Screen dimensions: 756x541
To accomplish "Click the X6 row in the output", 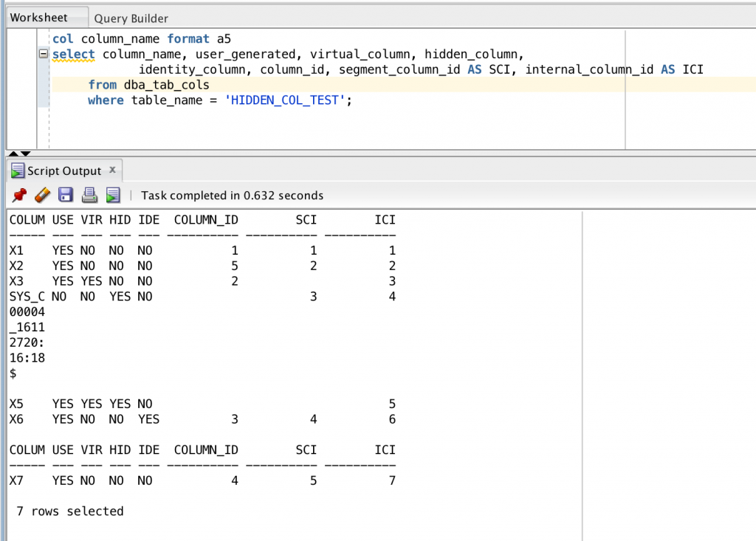I will point(16,419).
